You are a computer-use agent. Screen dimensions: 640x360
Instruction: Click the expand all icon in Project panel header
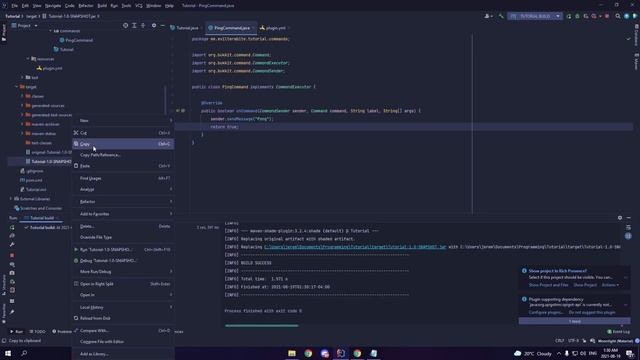coord(134,25)
